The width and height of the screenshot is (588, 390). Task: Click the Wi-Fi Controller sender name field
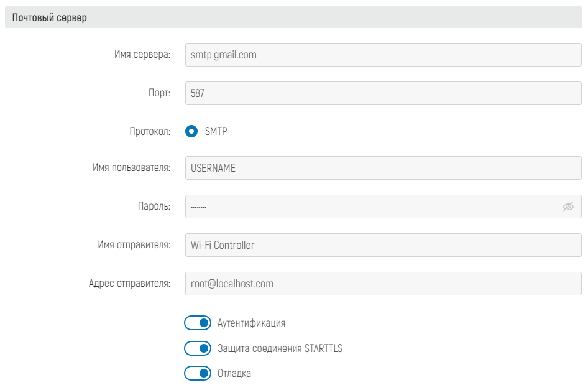click(x=383, y=245)
